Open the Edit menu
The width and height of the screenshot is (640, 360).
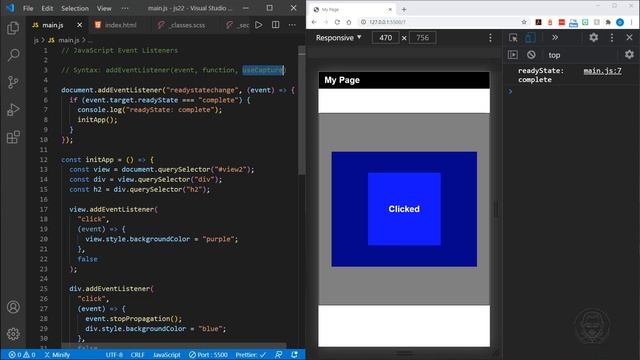[x=47, y=8]
